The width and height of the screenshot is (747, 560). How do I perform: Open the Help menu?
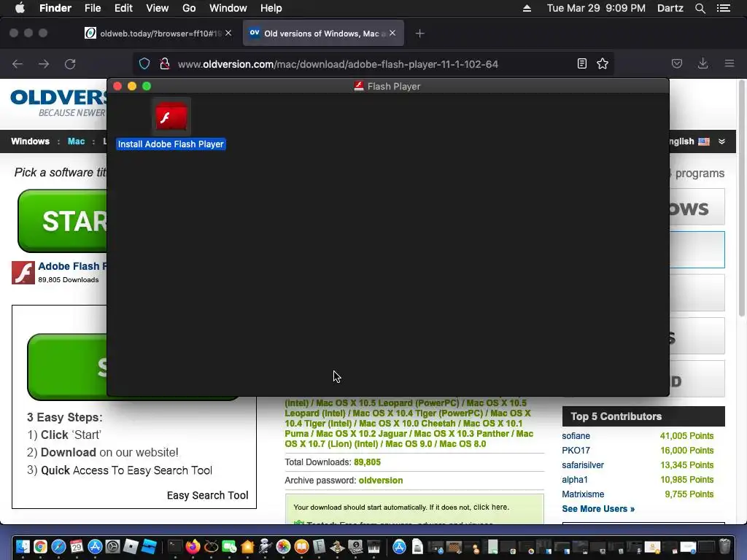[x=271, y=8]
